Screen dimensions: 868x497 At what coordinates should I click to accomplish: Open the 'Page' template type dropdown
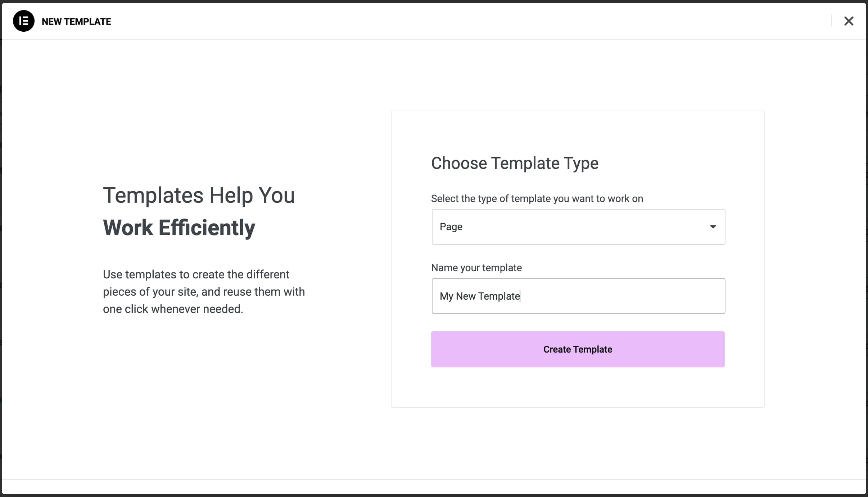click(578, 227)
